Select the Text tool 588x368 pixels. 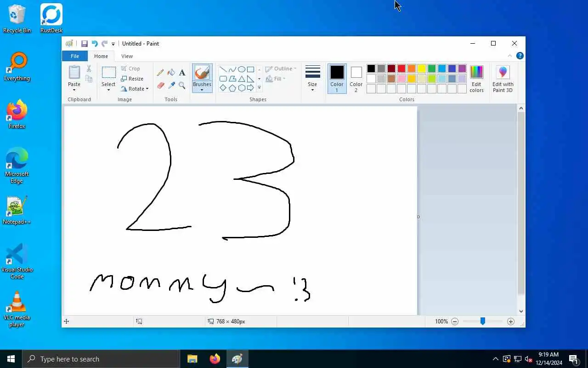182,73
